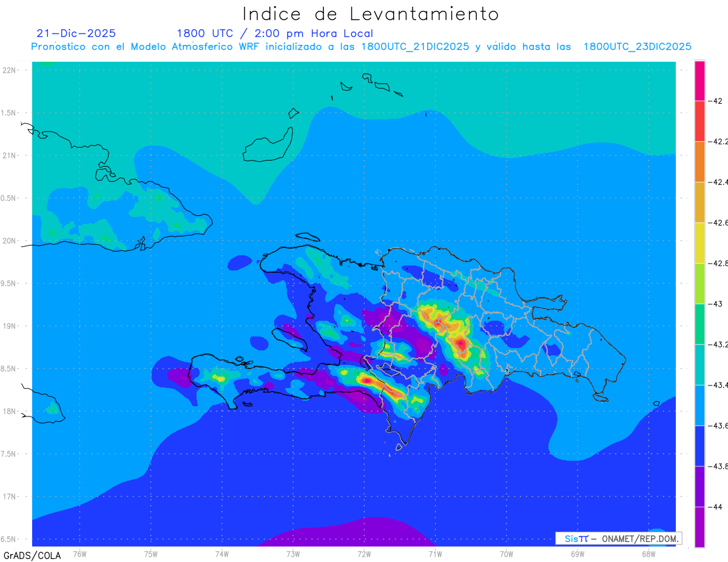Click the '-43.8' colorbar label
The width and height of the screenshot is (728, 562).
tap(718, 466)
